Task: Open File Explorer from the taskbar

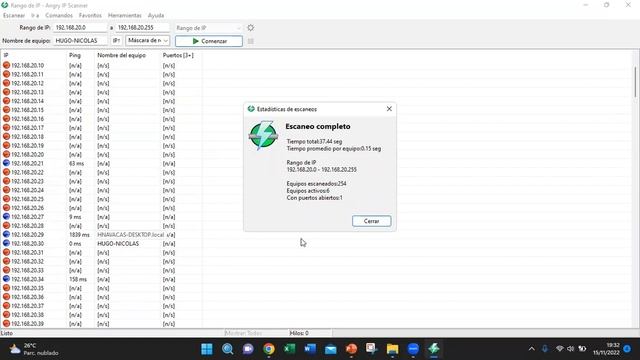Action: point(392,349)
